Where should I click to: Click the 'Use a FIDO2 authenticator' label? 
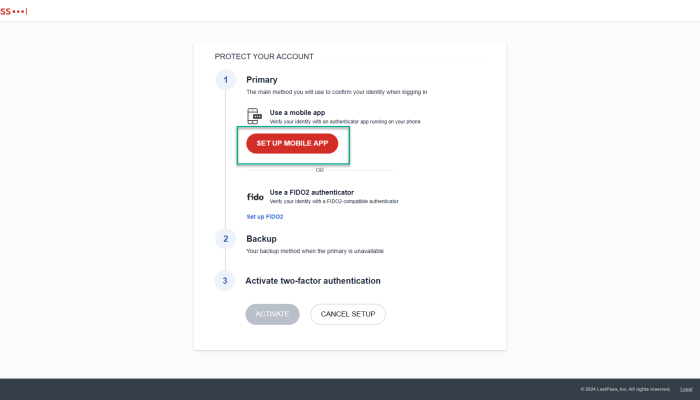pyautogui.click(x=312, y=192)
